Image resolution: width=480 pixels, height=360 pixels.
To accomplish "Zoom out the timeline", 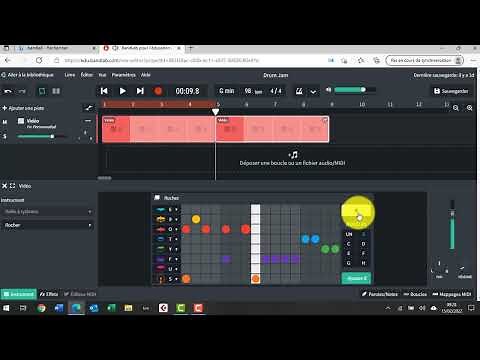I will point(456,108).
